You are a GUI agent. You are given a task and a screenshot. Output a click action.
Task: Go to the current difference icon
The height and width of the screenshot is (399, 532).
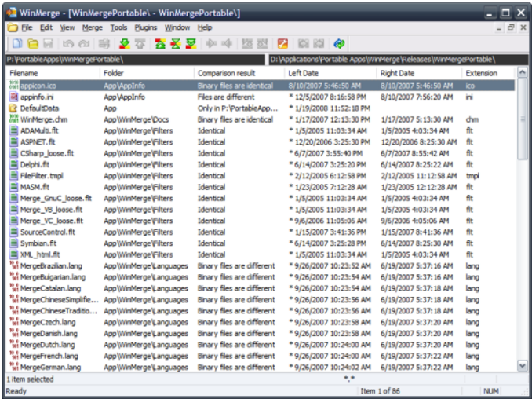(176, 43)
